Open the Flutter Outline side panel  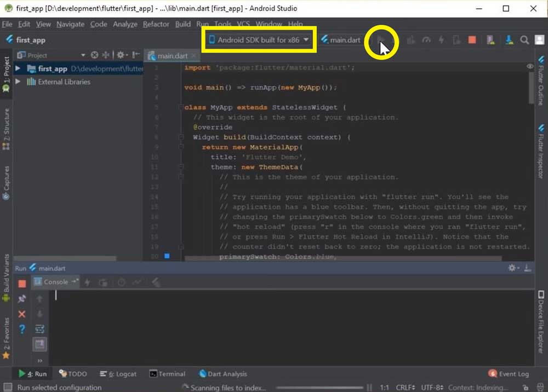[x=541, y=80]
